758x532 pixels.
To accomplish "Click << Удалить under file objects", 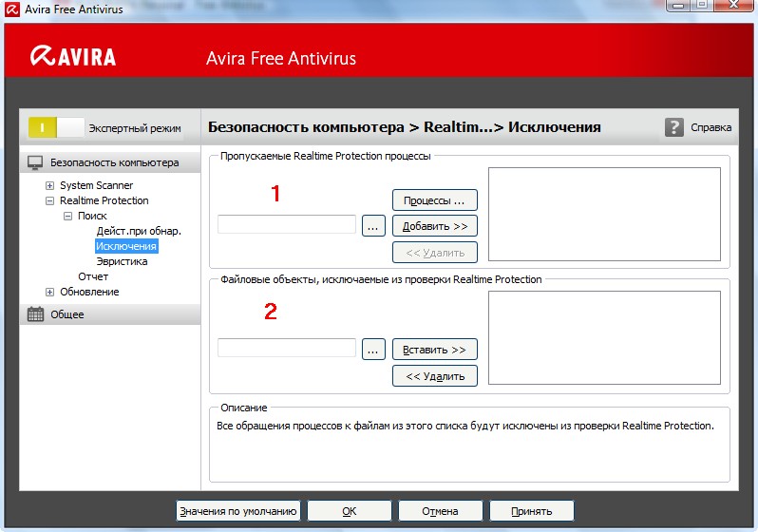I will (435, 376).
